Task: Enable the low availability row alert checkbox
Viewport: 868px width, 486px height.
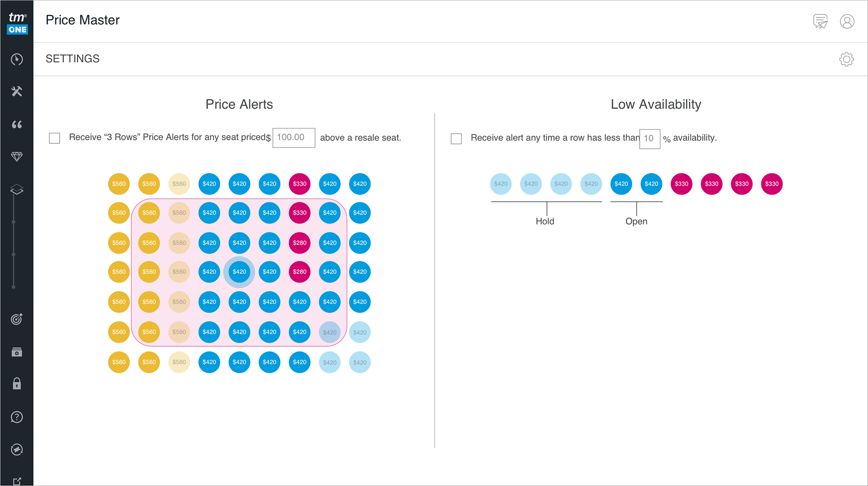Action: point(456,138)
